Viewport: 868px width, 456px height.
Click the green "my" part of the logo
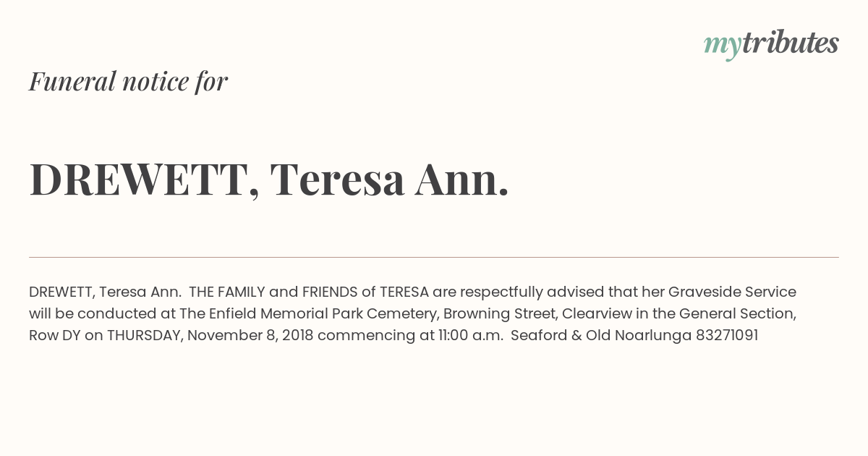(x=723, y=46)
